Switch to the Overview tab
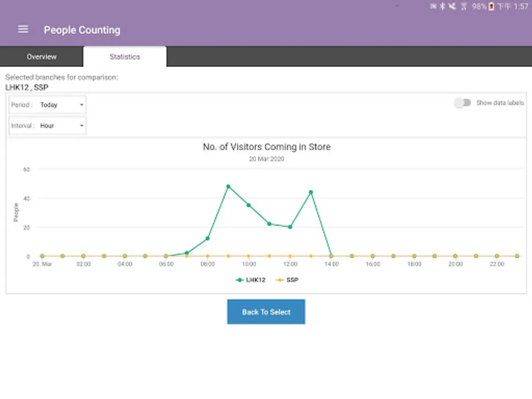Viewport: 532px width, 399px height. 42,57
